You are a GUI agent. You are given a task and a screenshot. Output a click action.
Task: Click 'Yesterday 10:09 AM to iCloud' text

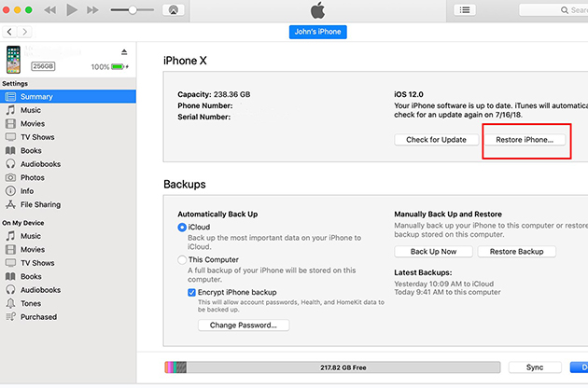(x=443, y=284)
